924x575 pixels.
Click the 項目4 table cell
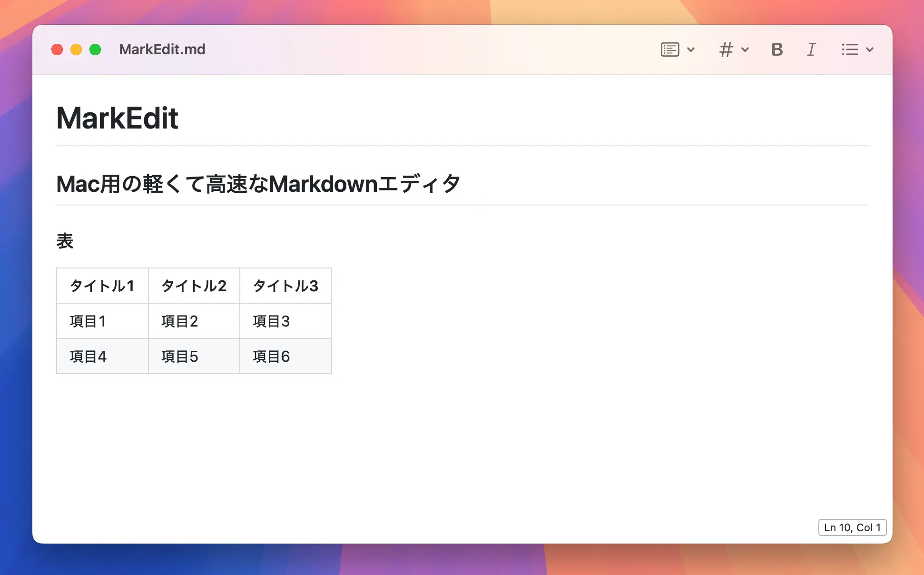pos(102,357)
